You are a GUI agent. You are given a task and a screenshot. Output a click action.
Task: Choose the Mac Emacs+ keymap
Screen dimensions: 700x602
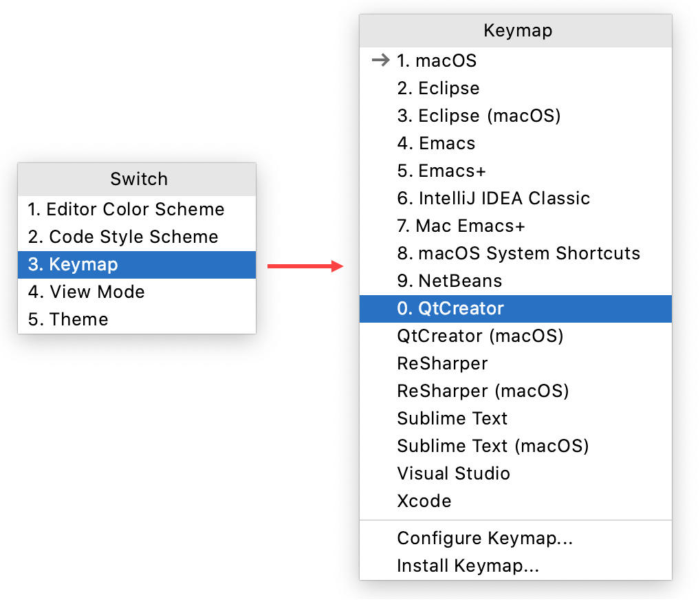coord(461,226)
